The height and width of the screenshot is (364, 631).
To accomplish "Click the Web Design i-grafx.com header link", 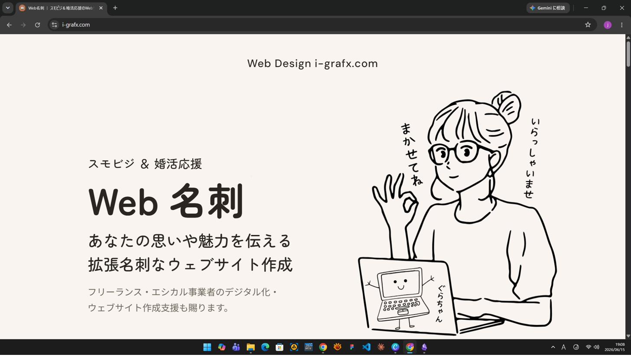I will coord(312,64).
